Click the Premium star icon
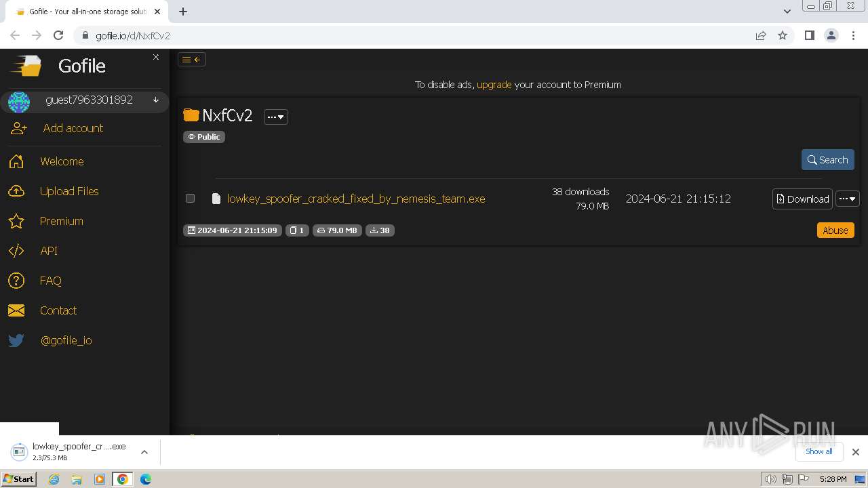The width and height of the screenshot is (868, 488). 16,221
